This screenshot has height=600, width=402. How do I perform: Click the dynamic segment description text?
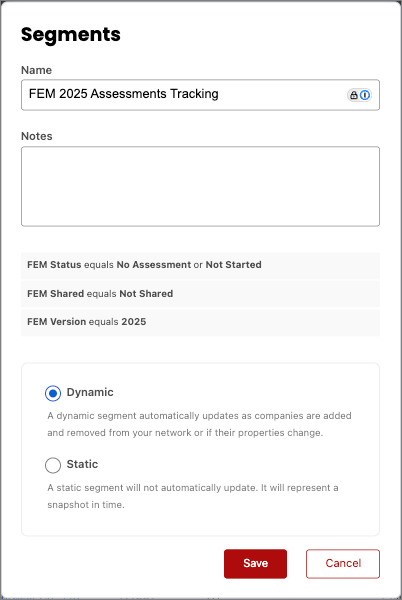point(199,424)
